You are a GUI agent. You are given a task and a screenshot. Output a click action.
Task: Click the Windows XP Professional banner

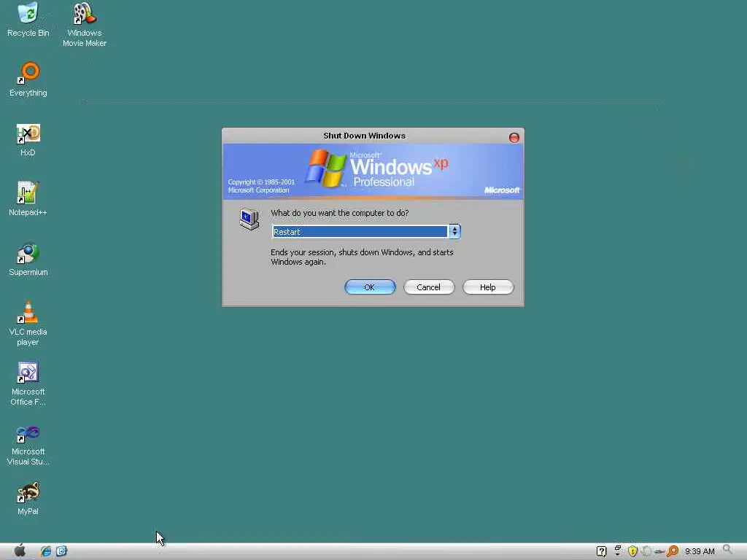point(373,171)
